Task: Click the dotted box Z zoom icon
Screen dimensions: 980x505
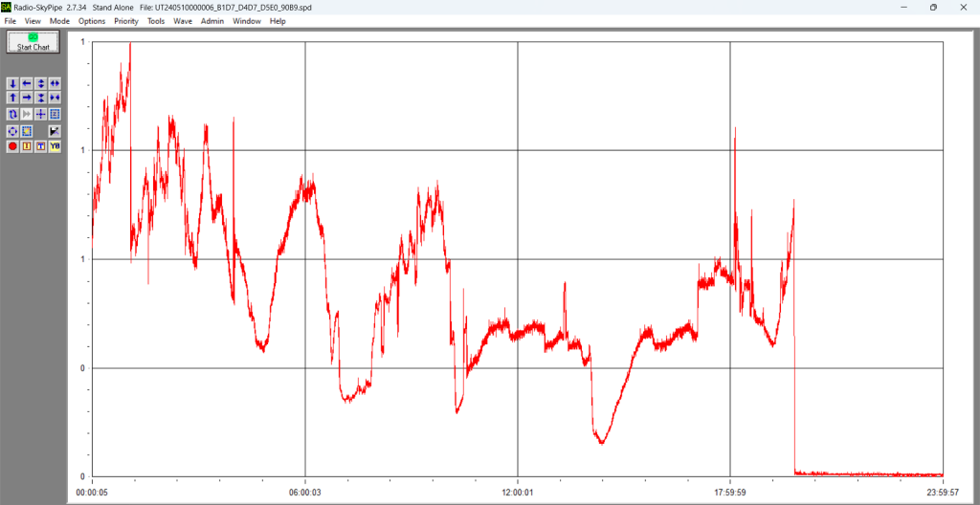Action: point(55,114)
